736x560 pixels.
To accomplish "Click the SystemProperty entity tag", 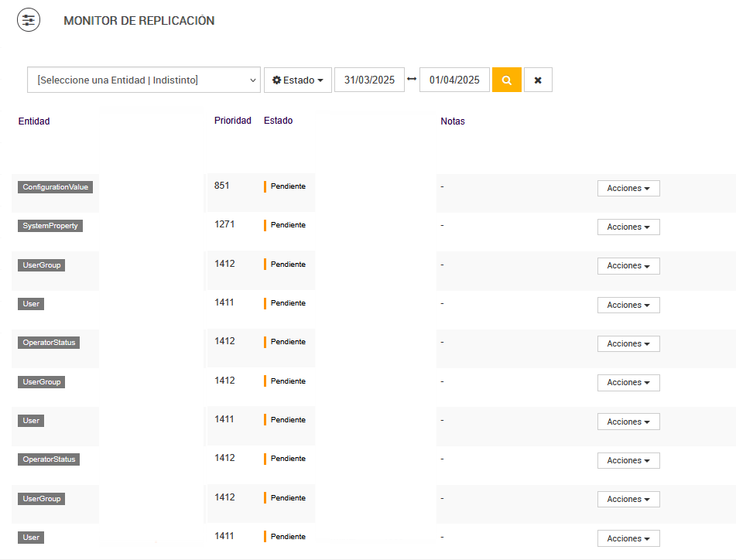I will (50, 226).
